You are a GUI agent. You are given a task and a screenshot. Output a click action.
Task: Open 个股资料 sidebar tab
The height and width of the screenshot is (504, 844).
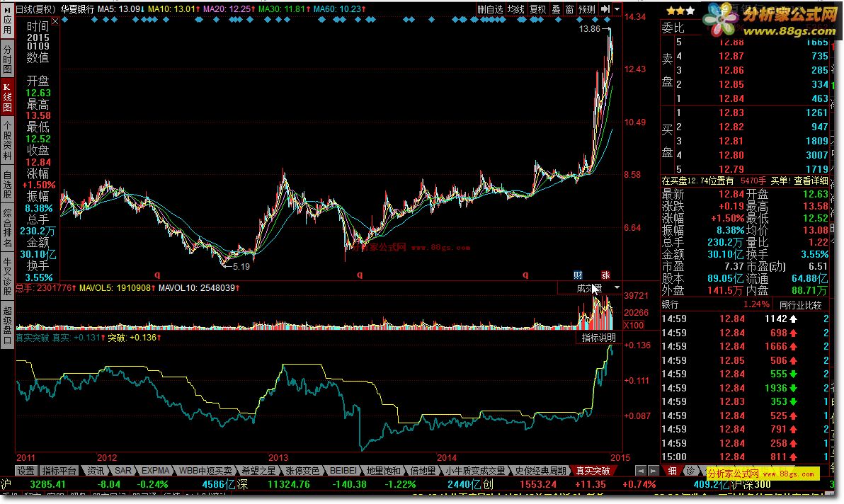pyautogui.click(x=7, y=141)
